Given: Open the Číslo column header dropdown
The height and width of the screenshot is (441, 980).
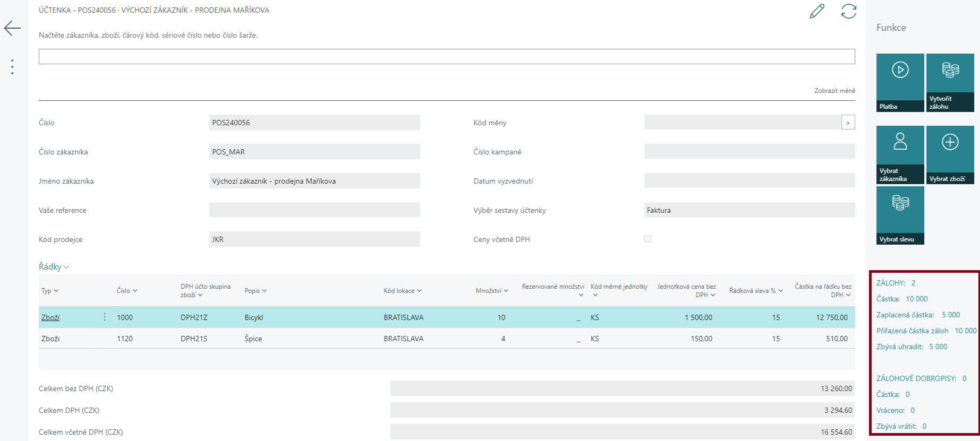Looking at the screenshot, I should 127,291.
